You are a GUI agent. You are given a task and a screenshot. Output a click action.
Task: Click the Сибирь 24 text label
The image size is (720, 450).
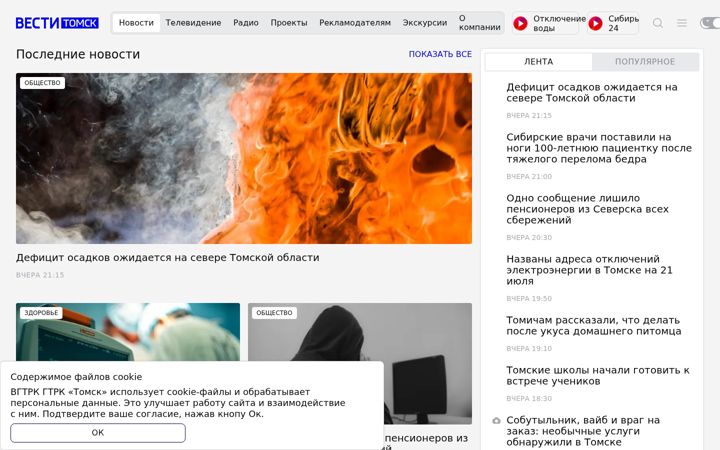pos(623,23)
